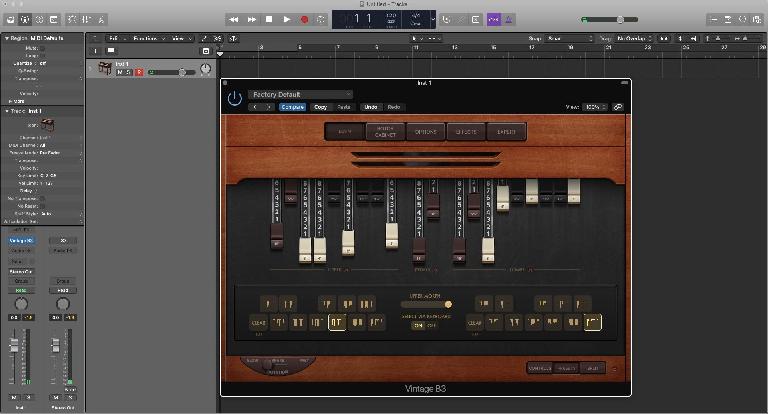Open the Browsers button at far right
768x414 pixels.
pyautogui.click(x=757, y=20)
